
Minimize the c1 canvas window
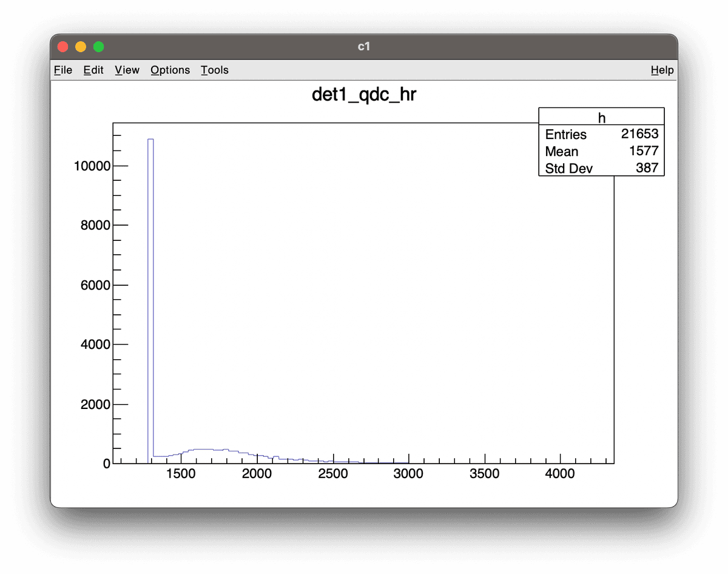tap(80, 47)
